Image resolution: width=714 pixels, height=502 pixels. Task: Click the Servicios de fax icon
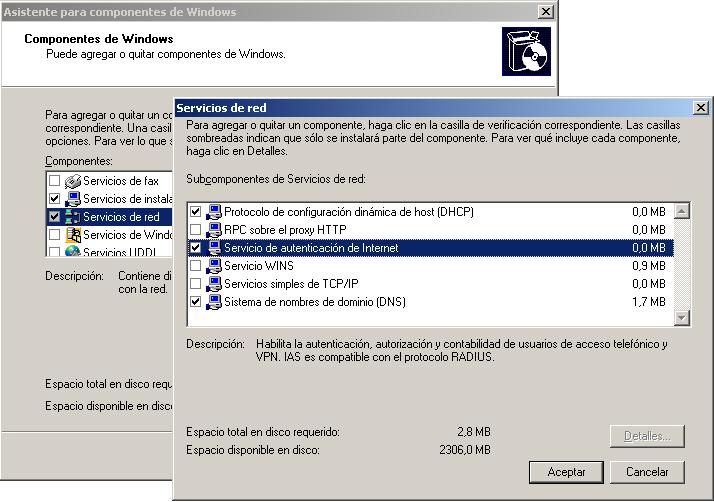tap(72, 181)
